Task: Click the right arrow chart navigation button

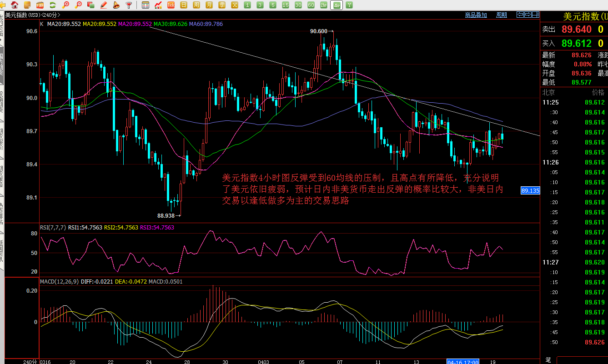Action: (528, 15)
